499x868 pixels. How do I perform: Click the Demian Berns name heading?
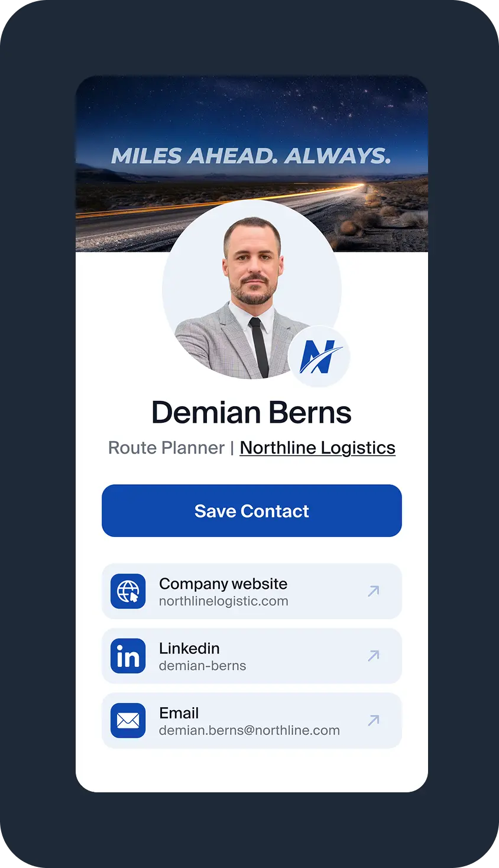pos(251,413)
